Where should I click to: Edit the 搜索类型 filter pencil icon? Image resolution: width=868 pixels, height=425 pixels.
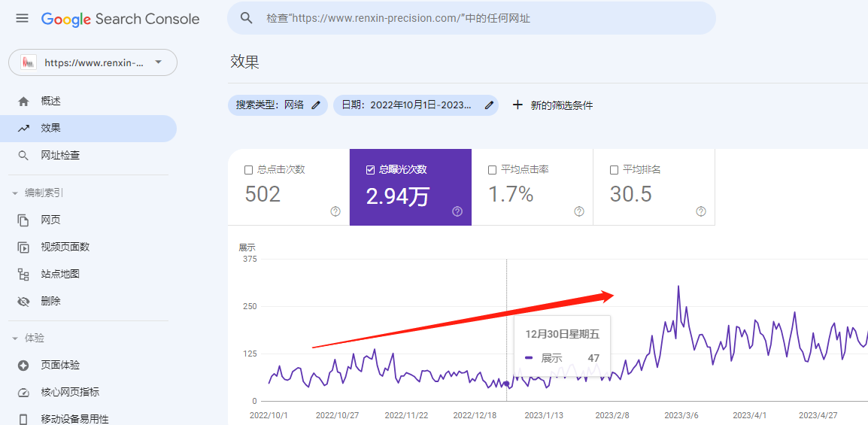(x=316, y=105)
